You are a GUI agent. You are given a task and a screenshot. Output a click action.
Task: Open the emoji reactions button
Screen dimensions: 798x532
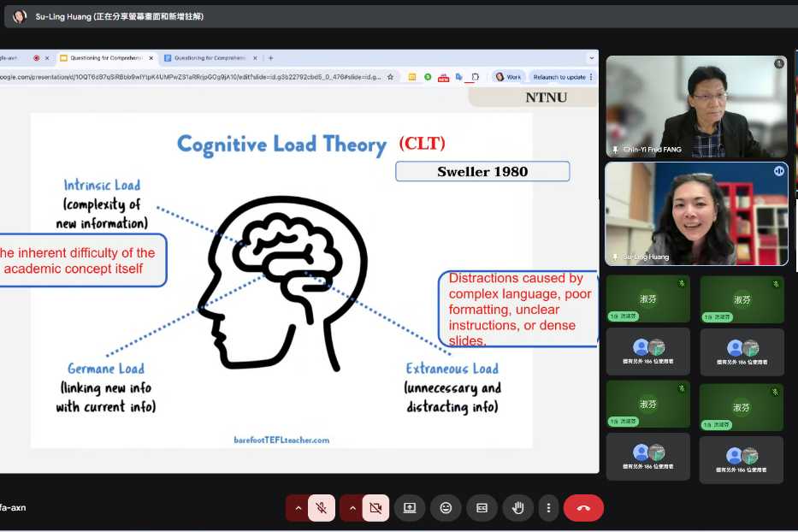tap(446, 508)
